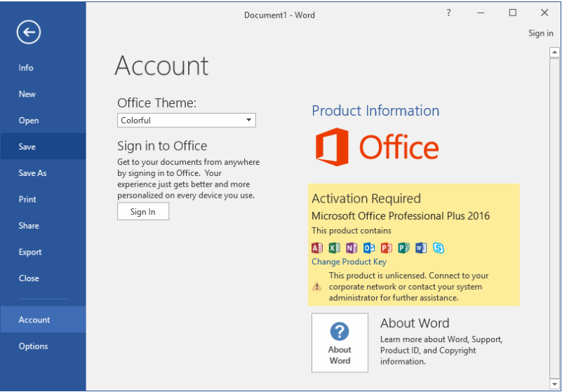Image resolution: width=562 pixels, height=392 pixels.
Task: Click the About Word button
Action: (340, 342)
